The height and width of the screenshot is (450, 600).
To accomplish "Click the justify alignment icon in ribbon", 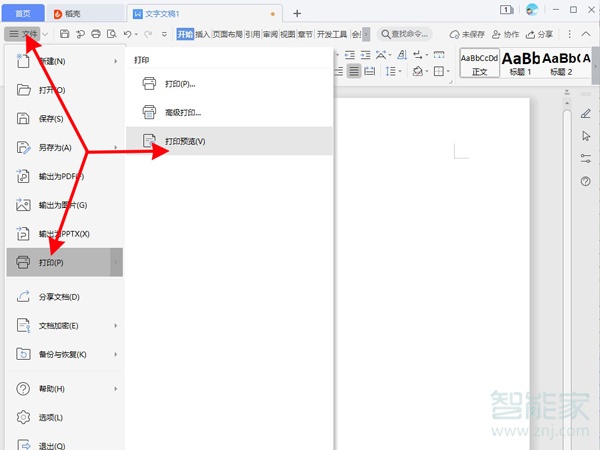I will tap(354, 71).
